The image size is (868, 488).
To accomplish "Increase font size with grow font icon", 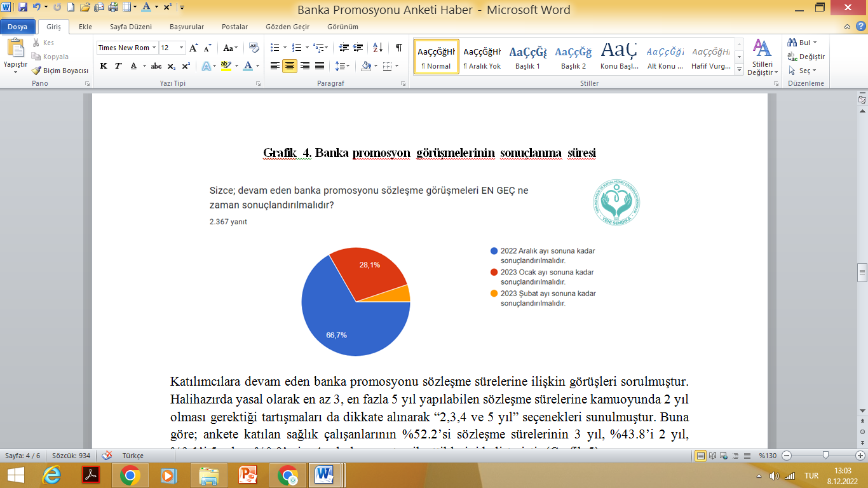I will point(194,48).
